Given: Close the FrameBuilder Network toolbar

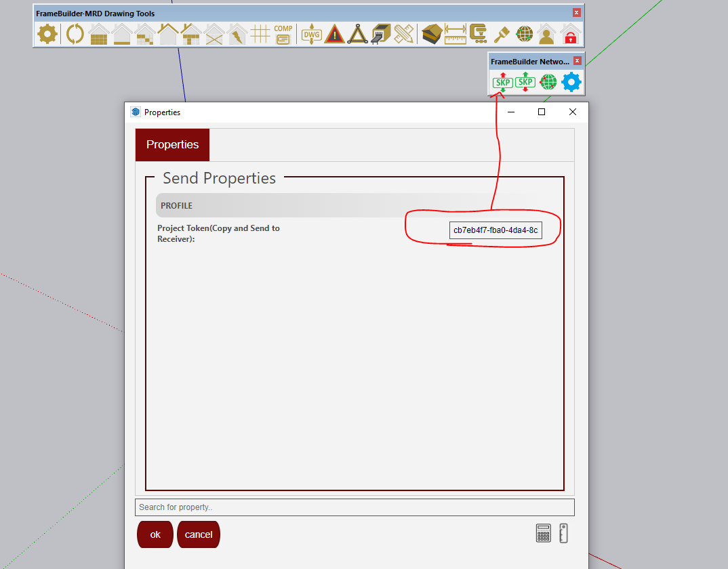Looking at the screenshot, I should point(577,61).
